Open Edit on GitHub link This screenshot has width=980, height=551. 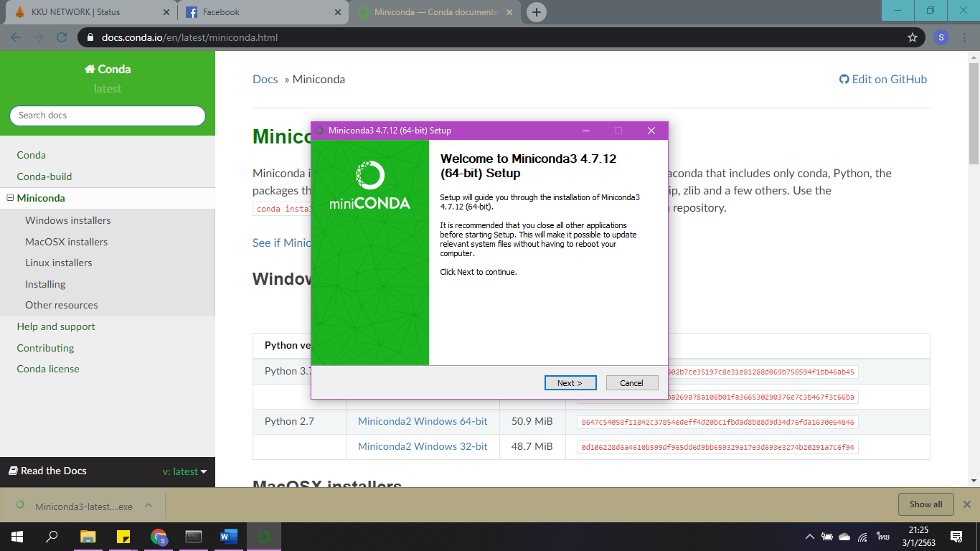(883, 79)
